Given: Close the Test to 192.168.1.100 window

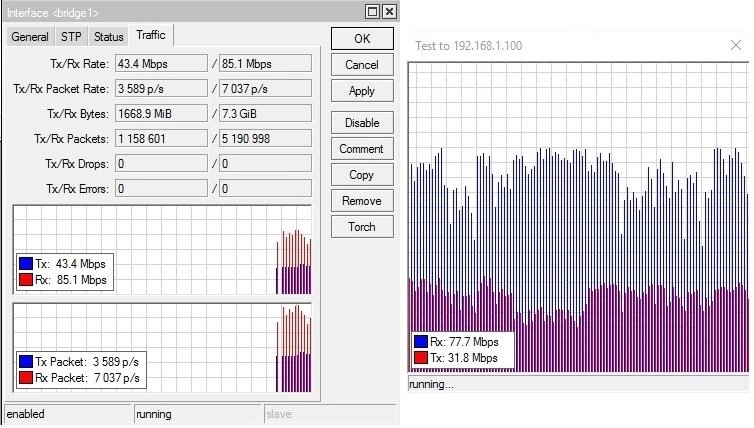Looking at the screenshot, I should pyautogui.click(x=737, y=45).
